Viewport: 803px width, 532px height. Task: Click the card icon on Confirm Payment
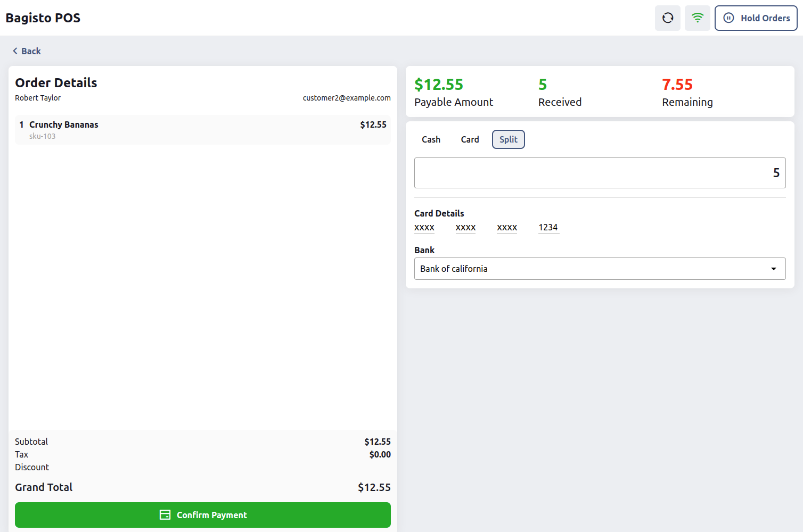[x=165, y=514]
